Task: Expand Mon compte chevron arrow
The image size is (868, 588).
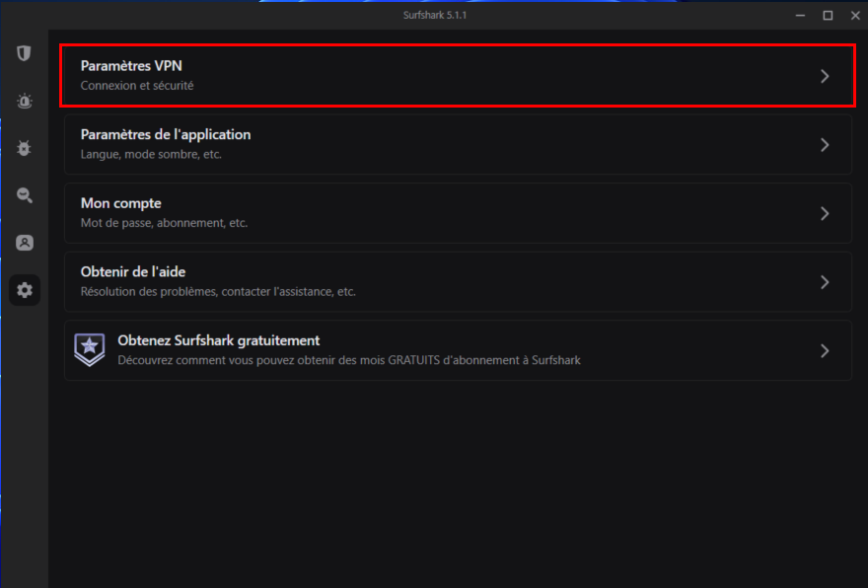Action: click(825, 213)
